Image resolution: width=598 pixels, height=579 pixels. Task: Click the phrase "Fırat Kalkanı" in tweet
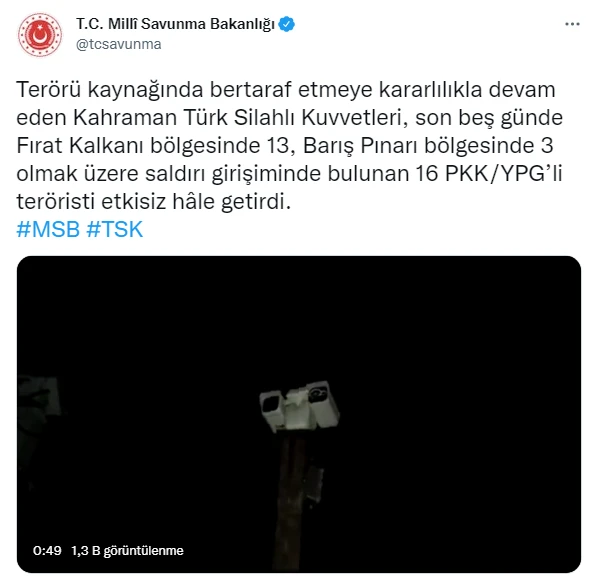[80, 146]
